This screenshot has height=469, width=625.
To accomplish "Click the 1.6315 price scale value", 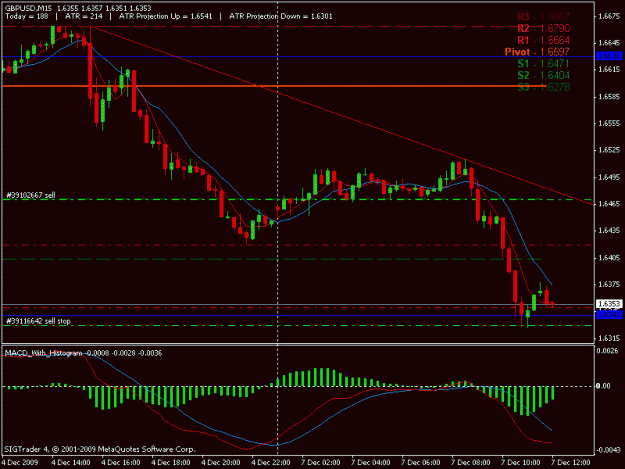I will pos(610,338).
